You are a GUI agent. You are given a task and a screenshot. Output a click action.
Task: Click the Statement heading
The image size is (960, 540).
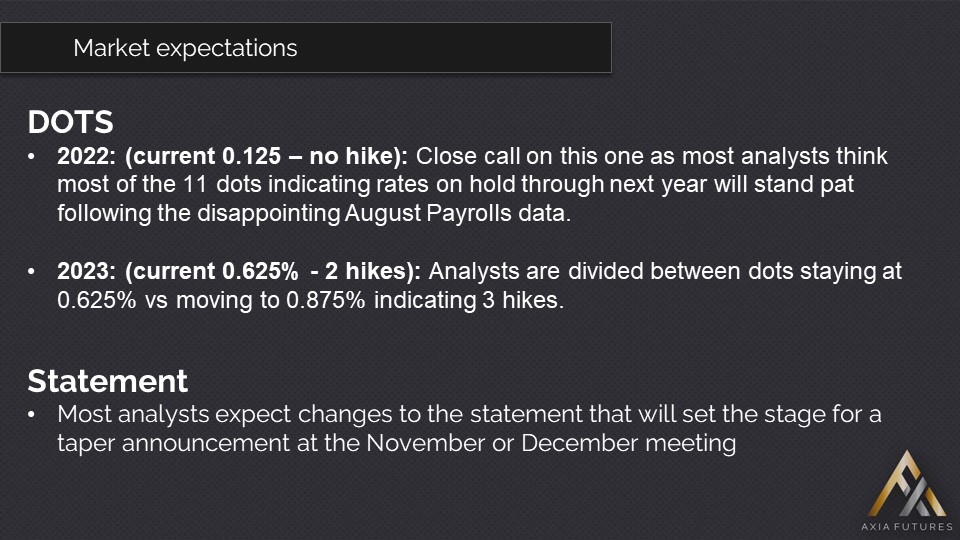coord(107,381)
